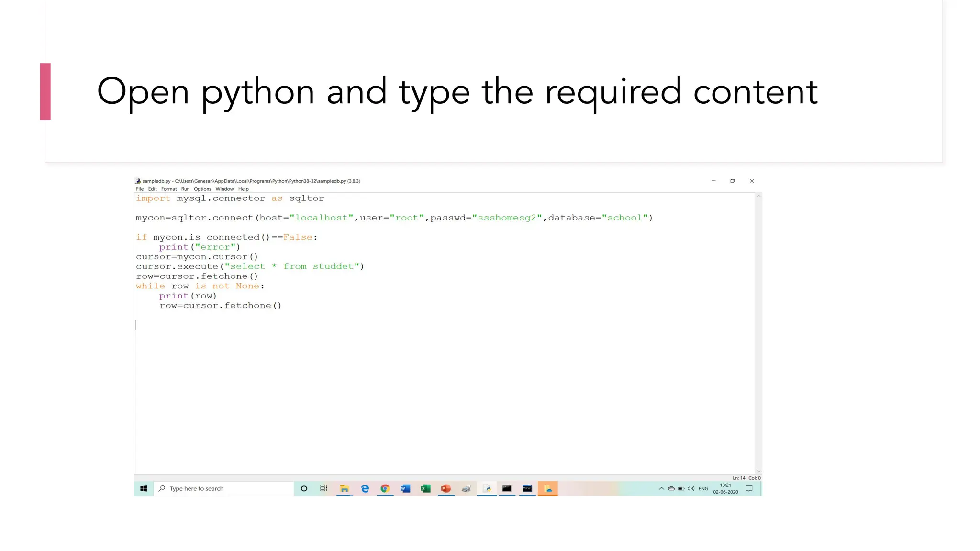Switch to Python IDLE taskbar icon

click(x=487, y=488)
